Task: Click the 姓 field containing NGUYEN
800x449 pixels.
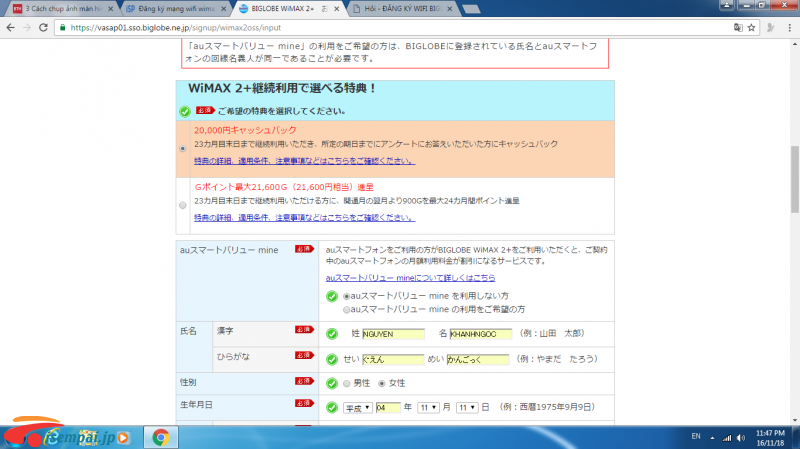Action: (393, 334)
